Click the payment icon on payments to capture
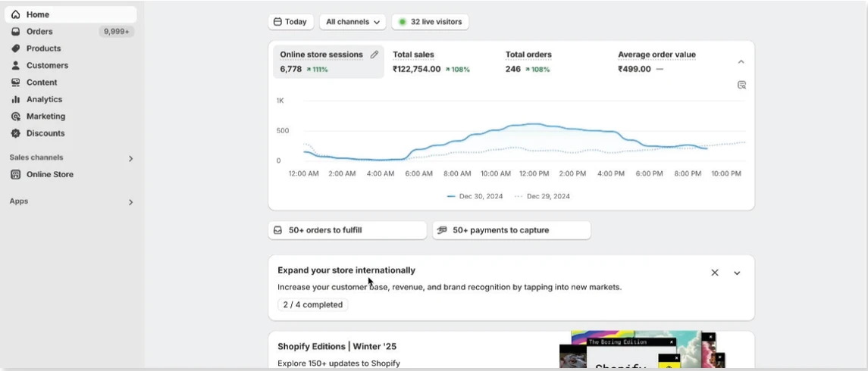 coord(442,230)
